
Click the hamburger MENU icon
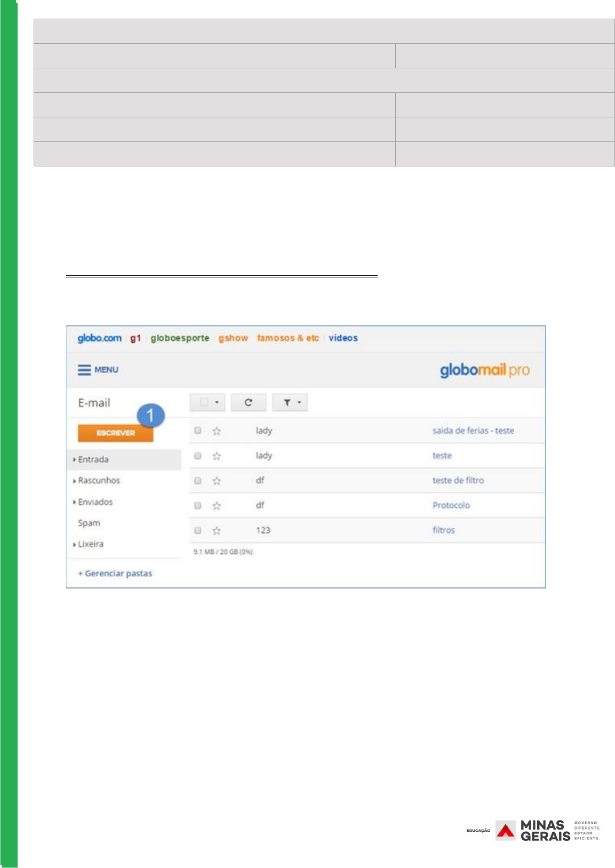[x=85, y=370]
